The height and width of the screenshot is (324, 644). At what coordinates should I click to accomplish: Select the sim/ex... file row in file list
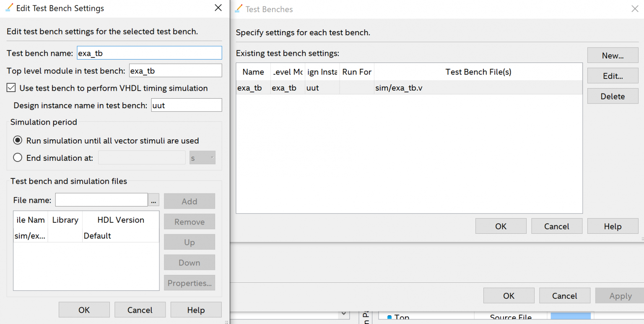[86, 236]
